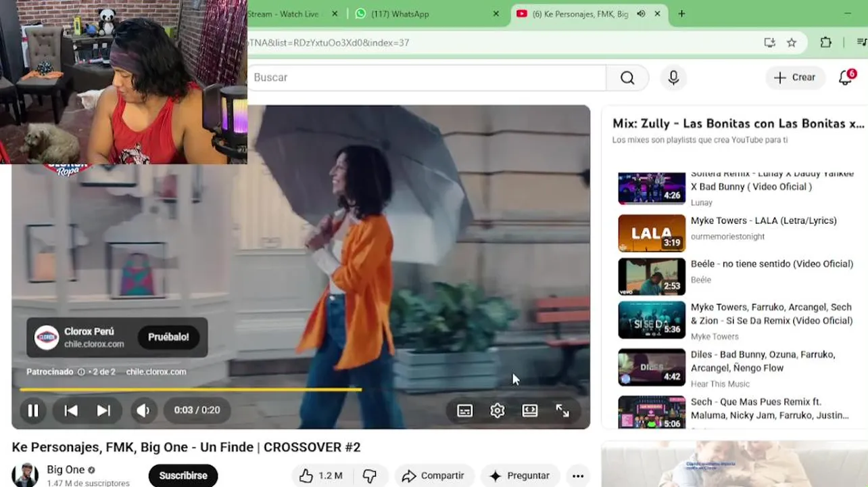Bookmark this page with star icon
This screenshot has width=868, height=487.
pos(792,43)
